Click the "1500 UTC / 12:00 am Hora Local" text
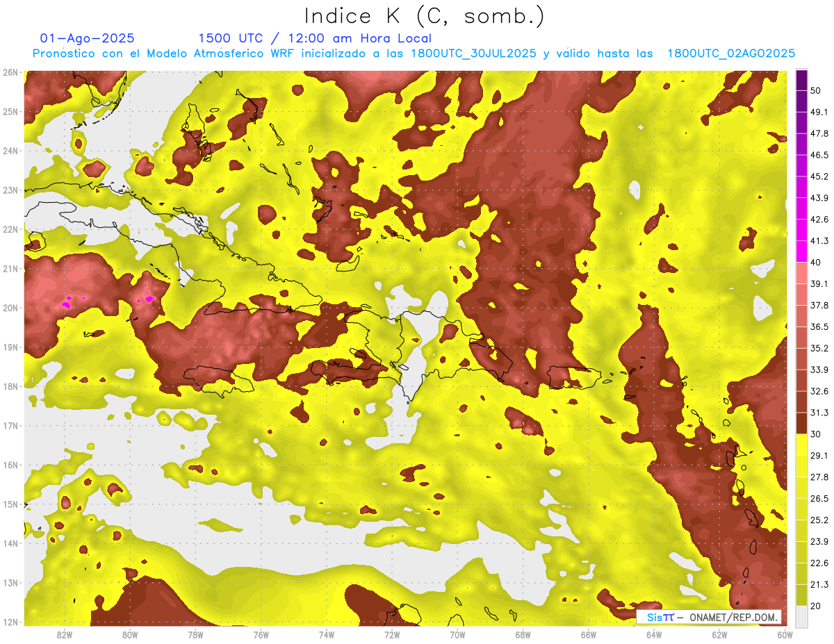 point(315,38)
